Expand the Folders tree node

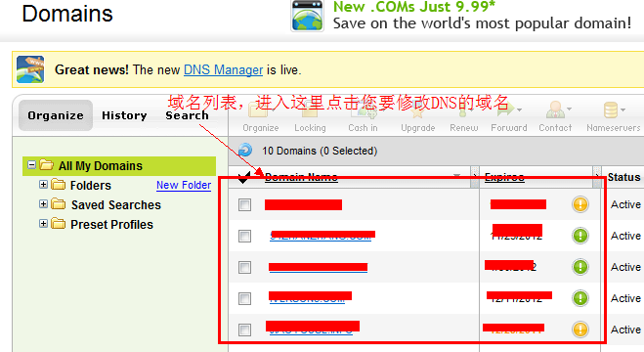coord(43,185)
